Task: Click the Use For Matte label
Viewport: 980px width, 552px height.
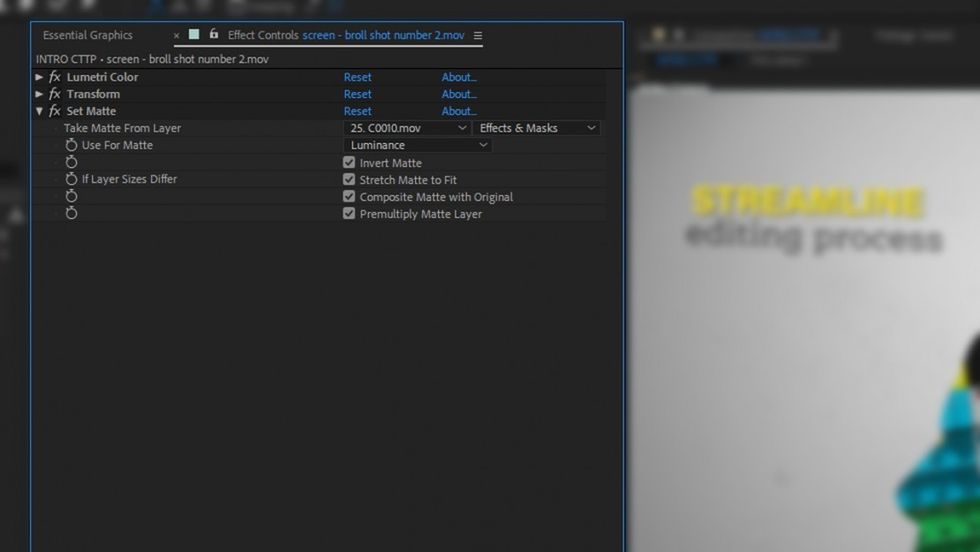Action: point(118,145)
